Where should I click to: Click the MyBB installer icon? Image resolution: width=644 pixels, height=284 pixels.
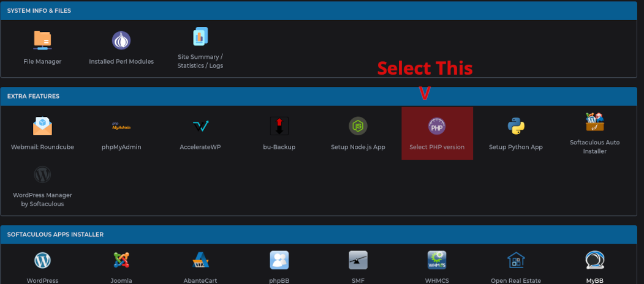point(595,260)
